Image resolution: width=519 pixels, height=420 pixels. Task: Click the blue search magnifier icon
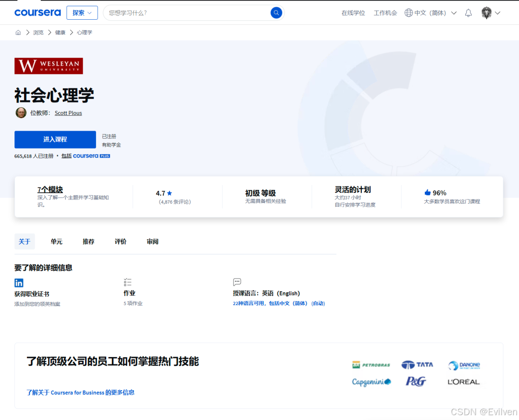click(x=276, y=13)
